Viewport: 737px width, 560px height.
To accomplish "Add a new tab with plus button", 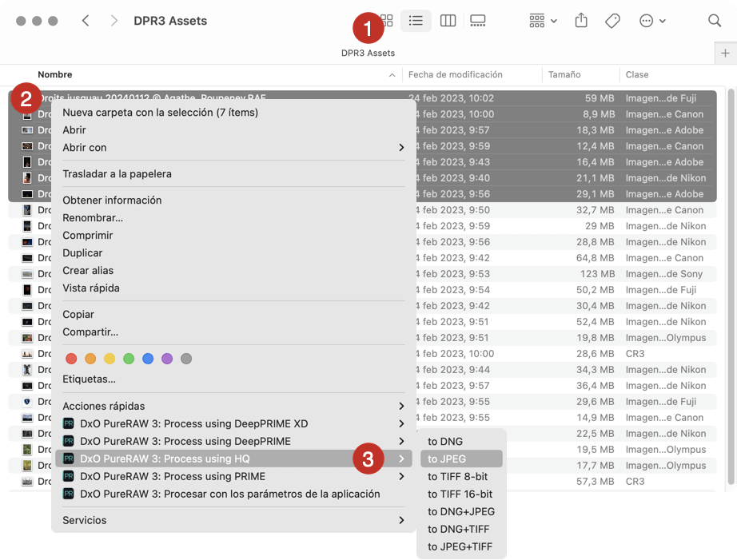I will tap(725, 53).
